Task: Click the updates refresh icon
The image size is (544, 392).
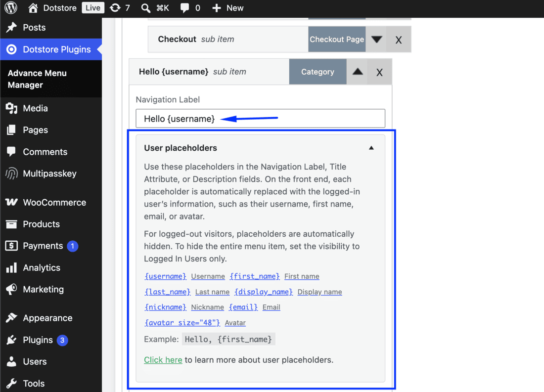Action: (115, 7)
